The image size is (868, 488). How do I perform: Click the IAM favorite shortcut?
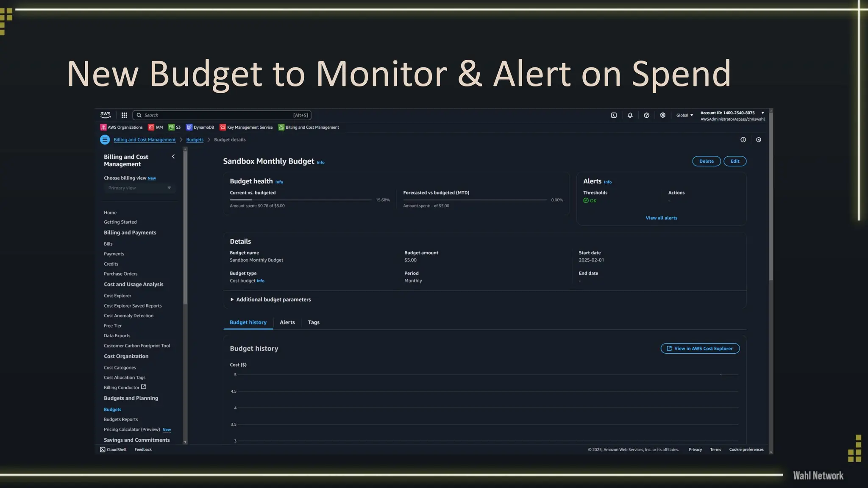[156, 127]
